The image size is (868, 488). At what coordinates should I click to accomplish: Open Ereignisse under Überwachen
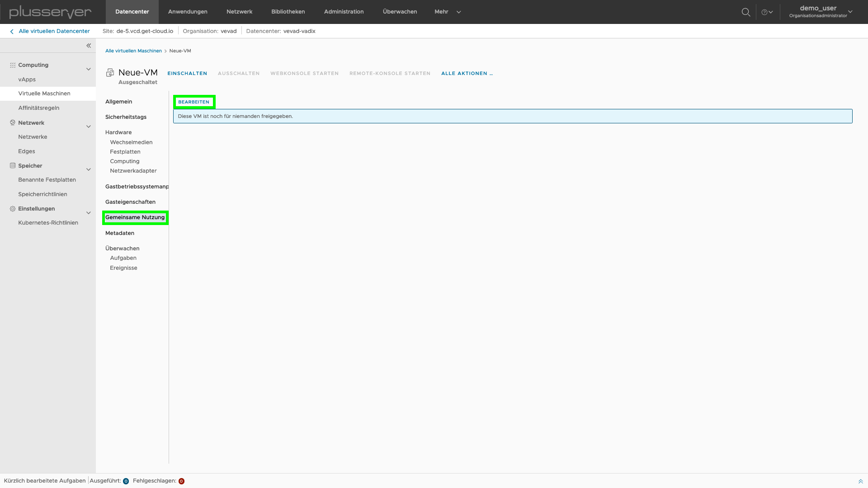pos(123,268)
